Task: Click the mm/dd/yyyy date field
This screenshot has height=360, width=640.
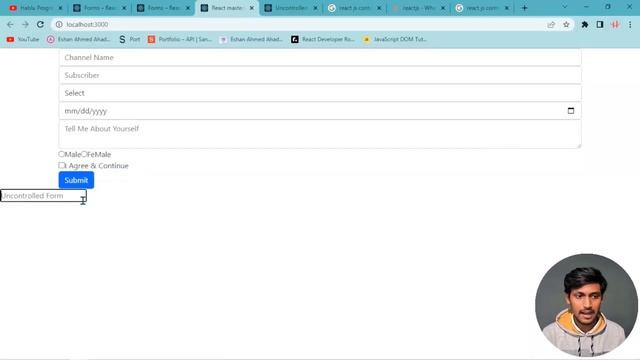Action: tap(320, 111)
